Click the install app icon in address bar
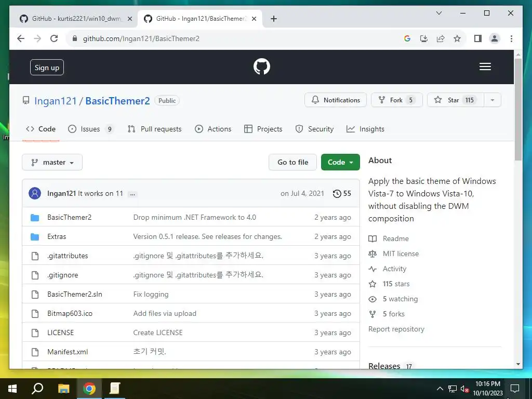The height and width of the screenshot is (399, 532). tap(424, 38)
